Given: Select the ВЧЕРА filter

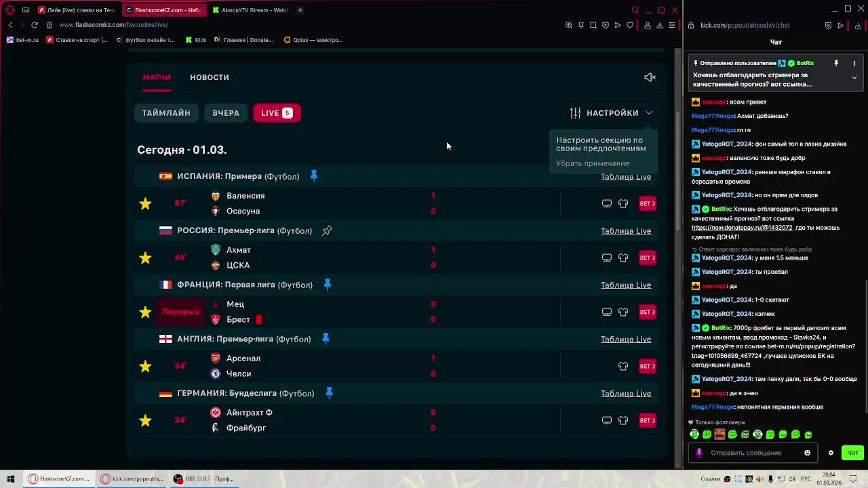Looking at the screenshot, I should pyautogui.click(x=226, y=113).
